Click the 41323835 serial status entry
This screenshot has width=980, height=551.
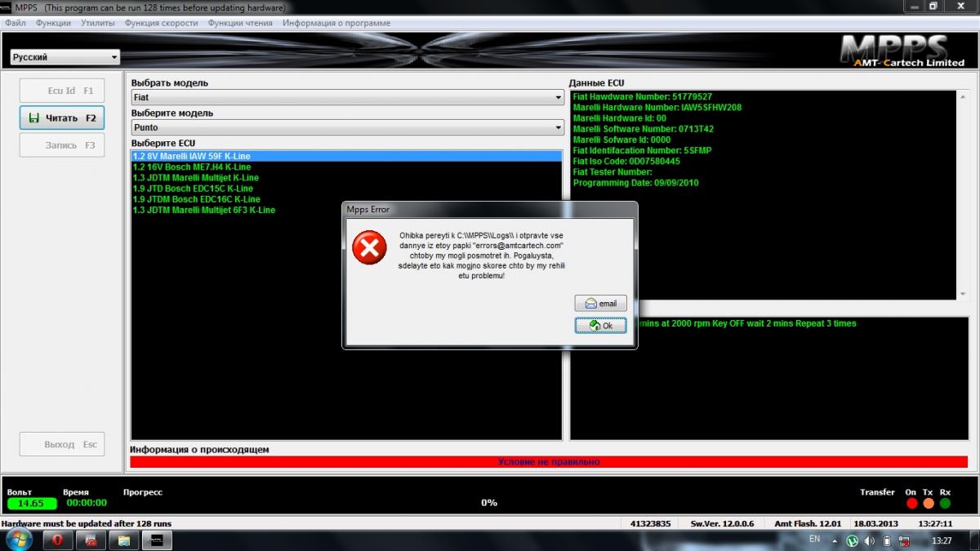(x=652, y=523)
